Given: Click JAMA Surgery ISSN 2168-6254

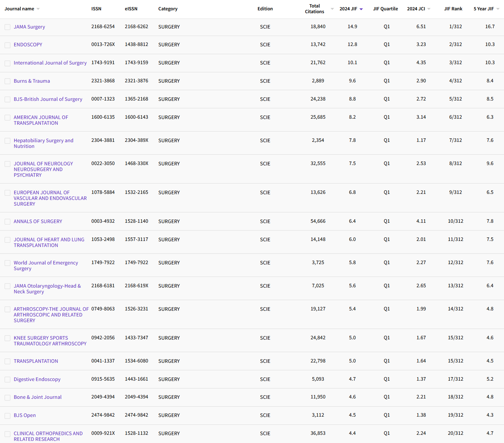Looking at the screenshot, I should coord(103,26).
